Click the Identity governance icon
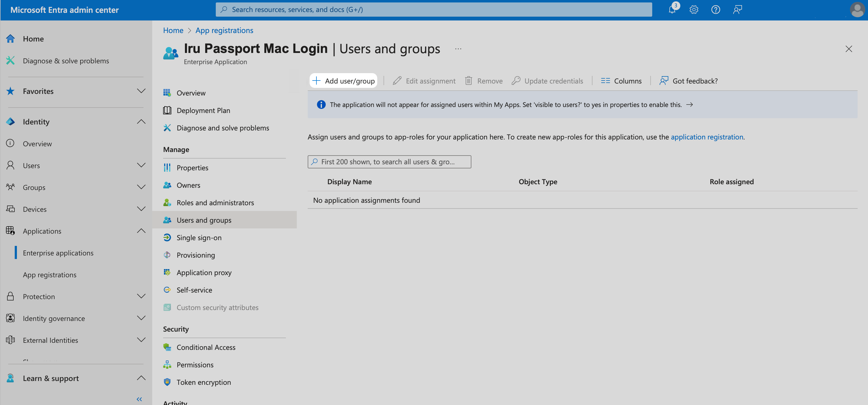Viewport: 868px width, 405px height. [10, 318]
